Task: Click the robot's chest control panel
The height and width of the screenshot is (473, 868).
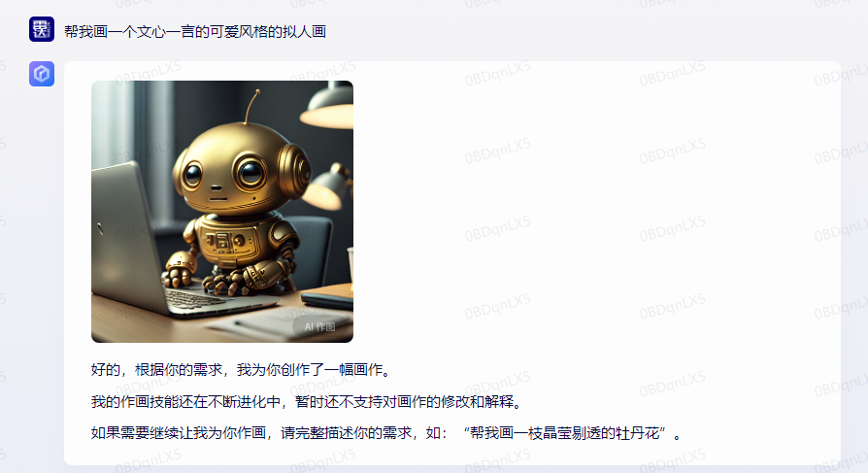Action: point(228,242)
